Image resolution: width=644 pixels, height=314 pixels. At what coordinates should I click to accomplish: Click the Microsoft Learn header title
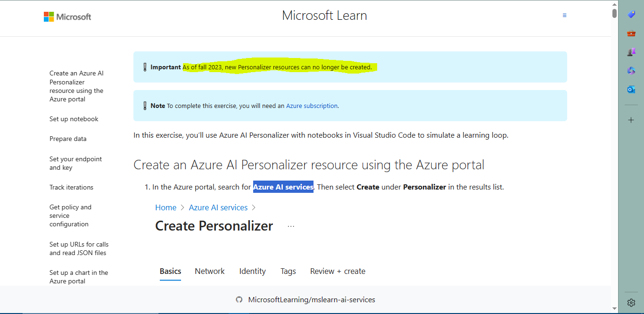coord(324,16)
